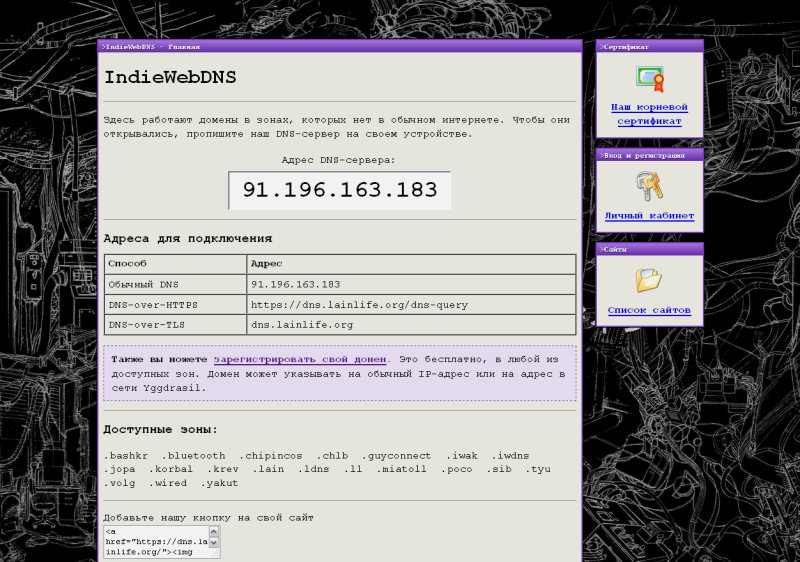Click the https://dns.lainlife.org/dns-query cell
800x562 pixels.
coord(411,305)
